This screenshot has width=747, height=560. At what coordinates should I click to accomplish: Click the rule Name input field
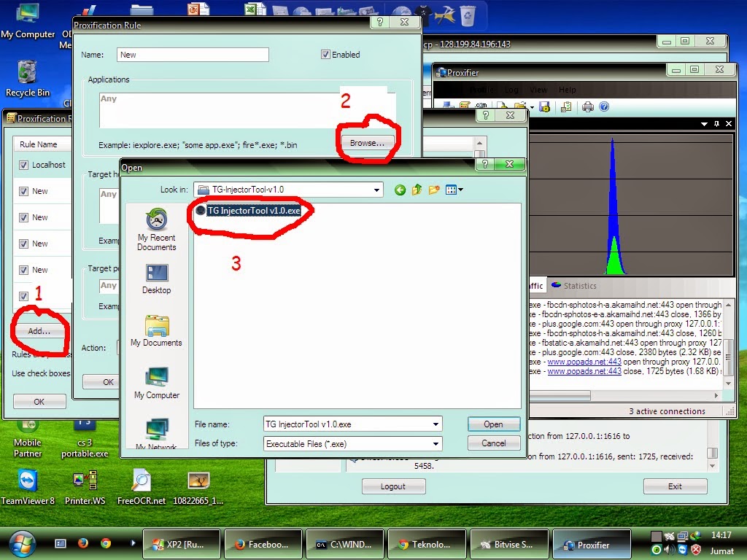[193, 55]
